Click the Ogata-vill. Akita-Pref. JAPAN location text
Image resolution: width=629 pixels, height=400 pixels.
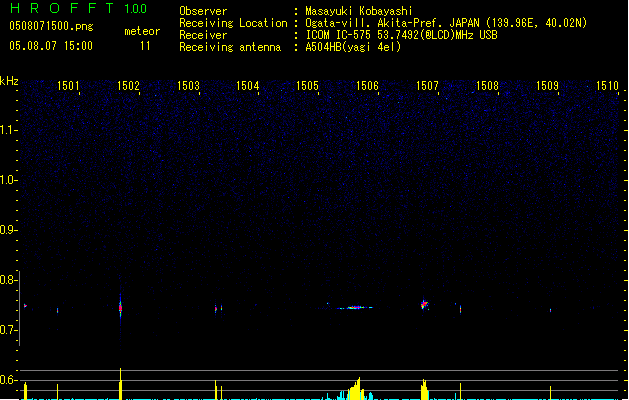click(x=446, y=23)
